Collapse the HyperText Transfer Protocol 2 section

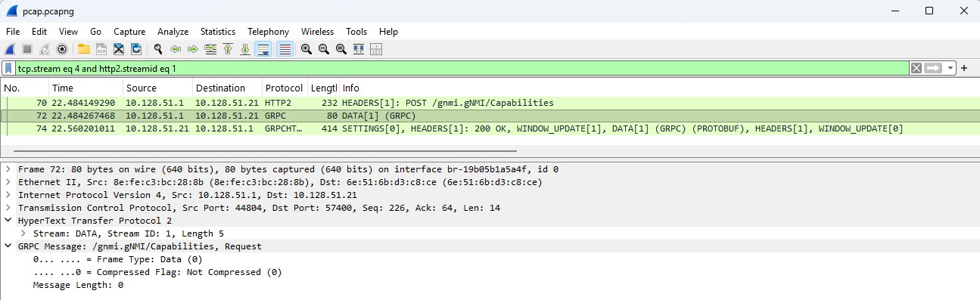pos(8,221)
